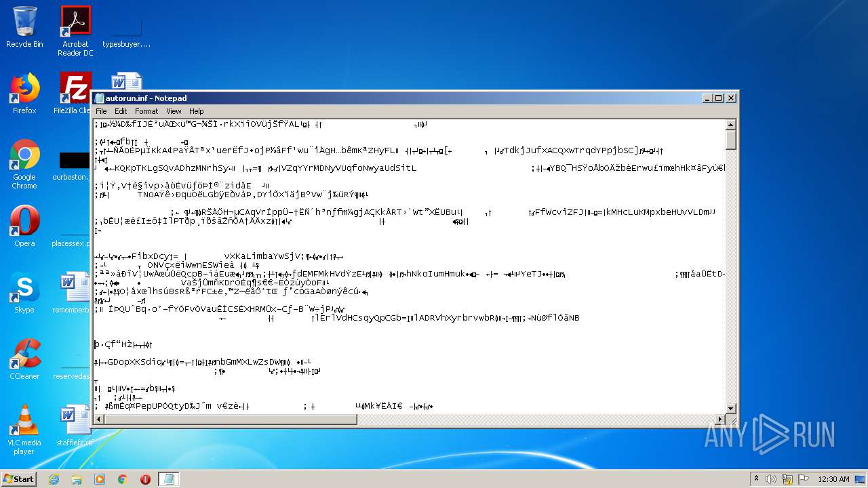The height and width of the screenshot is (488, 868).
Task: Select the Google Chrome desktop icon
Action: pos(24,165)
